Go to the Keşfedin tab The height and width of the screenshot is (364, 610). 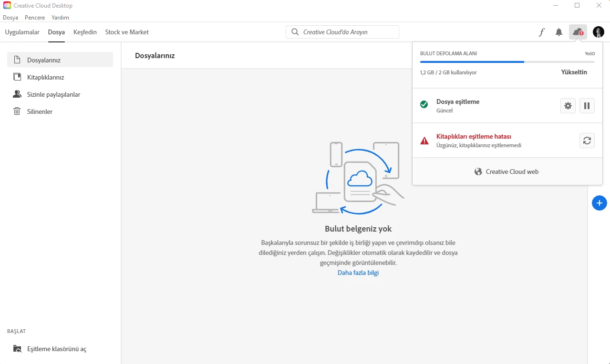85,32
